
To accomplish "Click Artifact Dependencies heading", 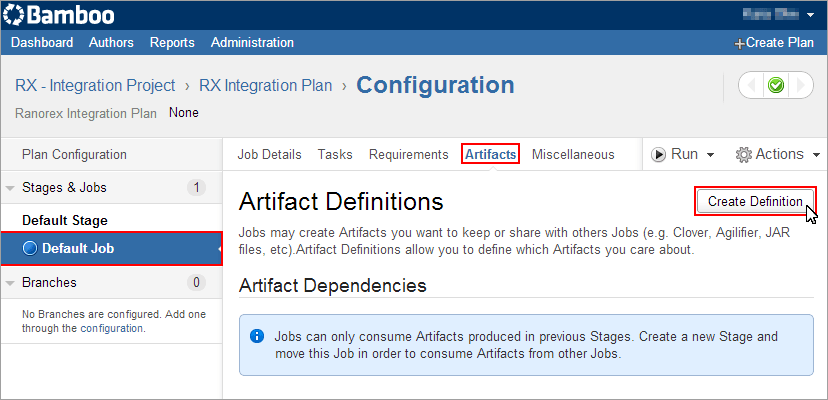I will point(333,285).
